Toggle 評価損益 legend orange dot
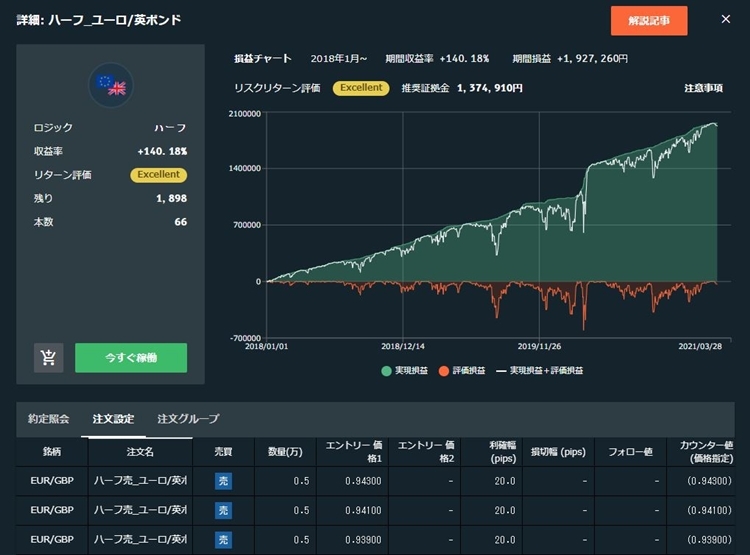The image size is (750, 555). click(x=444, y=371)
